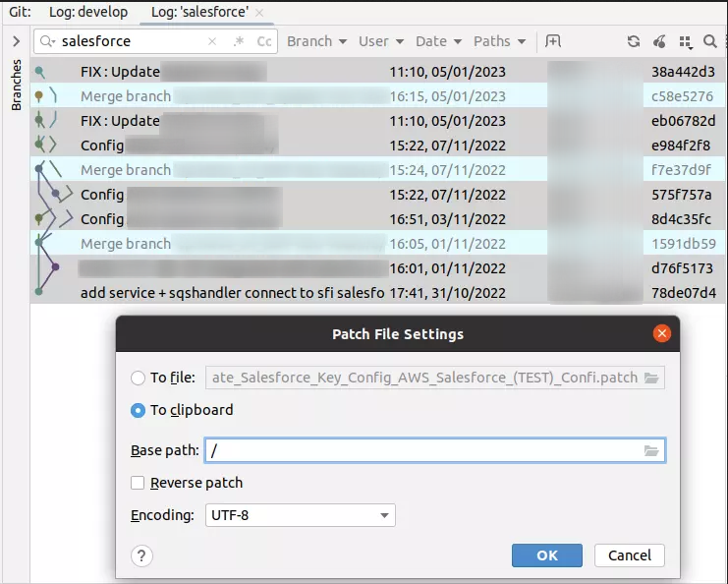
Task: Close the Patch File Settings dialog
Action: click(661, 333)
